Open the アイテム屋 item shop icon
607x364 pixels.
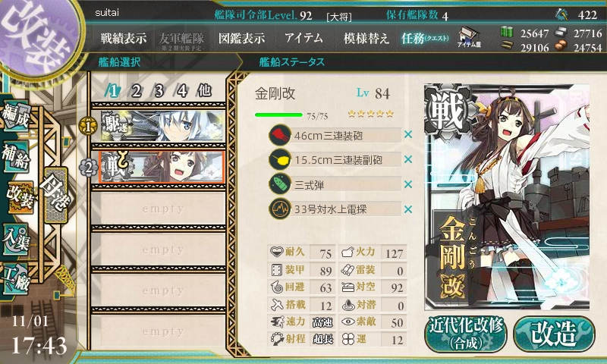(x=469, y=37)
